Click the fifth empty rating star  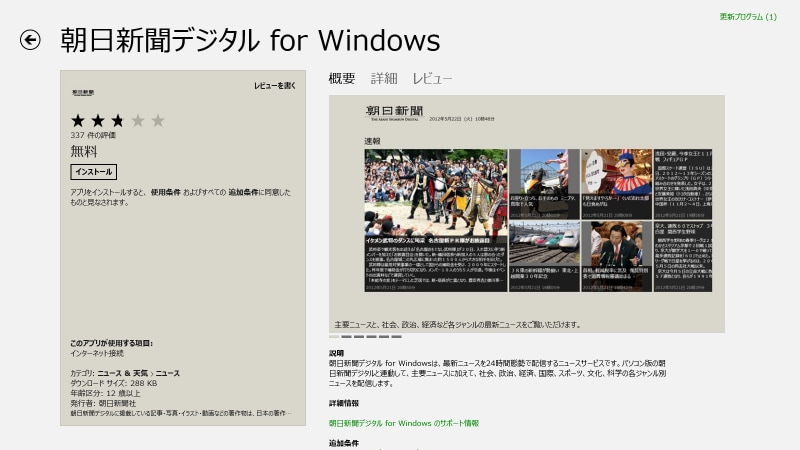158,121
